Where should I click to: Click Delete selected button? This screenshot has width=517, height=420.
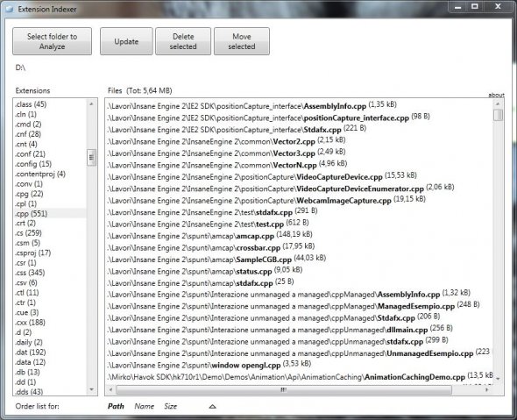pos(183,41)
